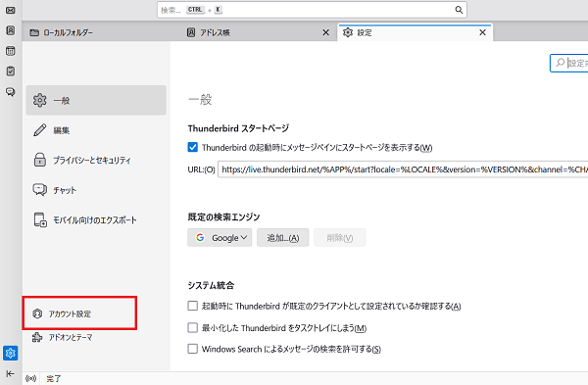Click the blue Settings gear in spaces bar

pyautogui.click(x=10, y=353)
